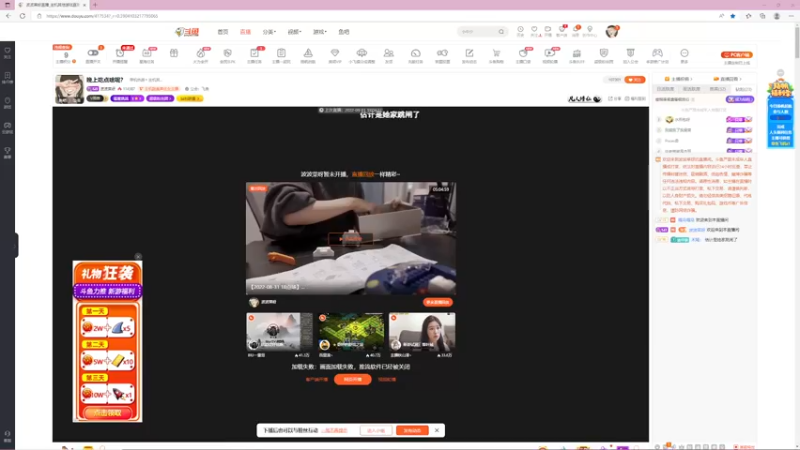Close the bottom download prompt bar

[x=437, y=430]
